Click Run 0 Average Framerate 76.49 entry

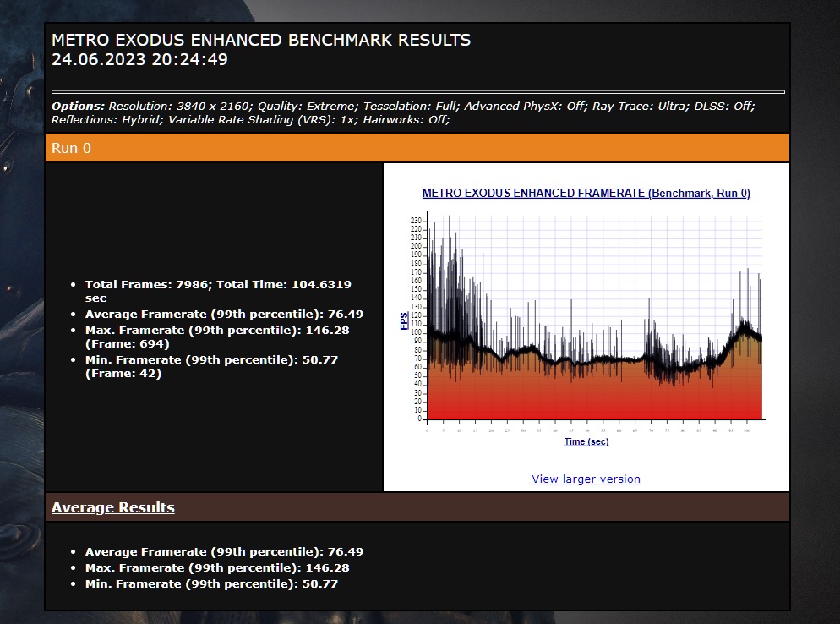point(224,314)
